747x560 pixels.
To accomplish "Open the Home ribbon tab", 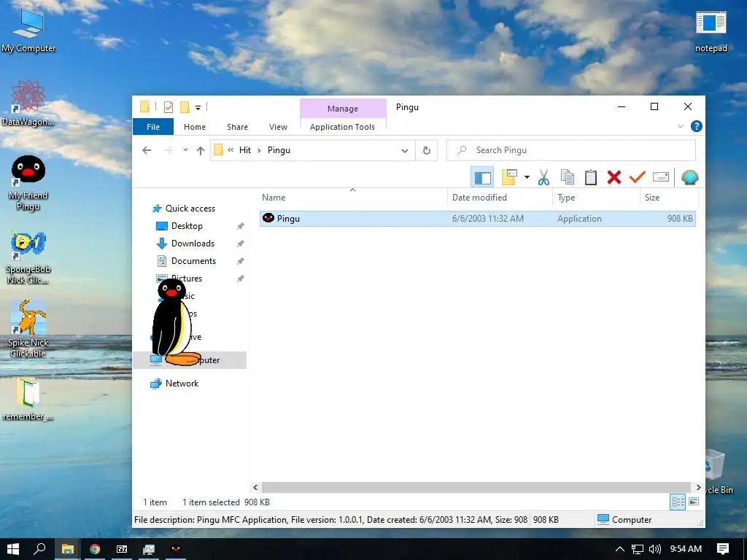I will coord(195,127).
